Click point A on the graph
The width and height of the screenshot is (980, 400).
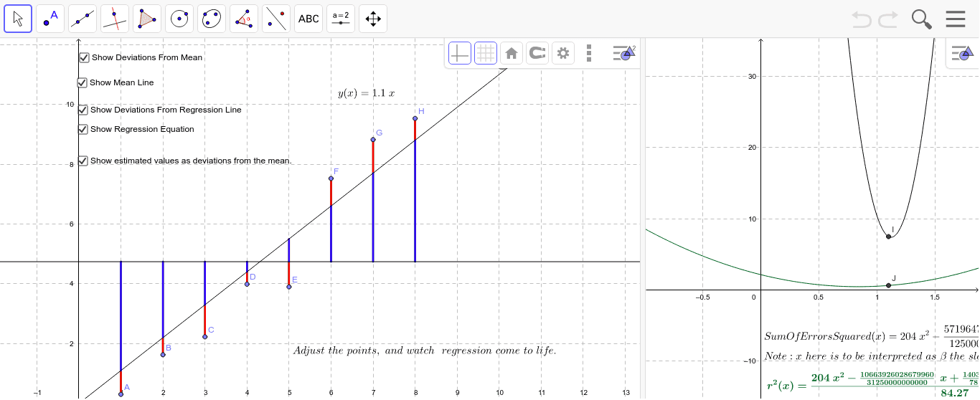click(121, 394)
